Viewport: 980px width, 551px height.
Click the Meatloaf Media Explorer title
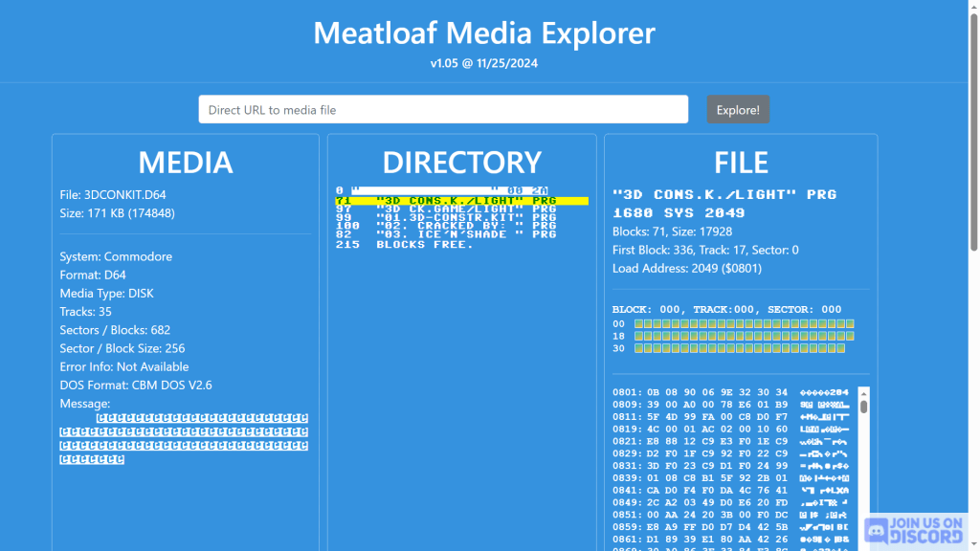484,33
